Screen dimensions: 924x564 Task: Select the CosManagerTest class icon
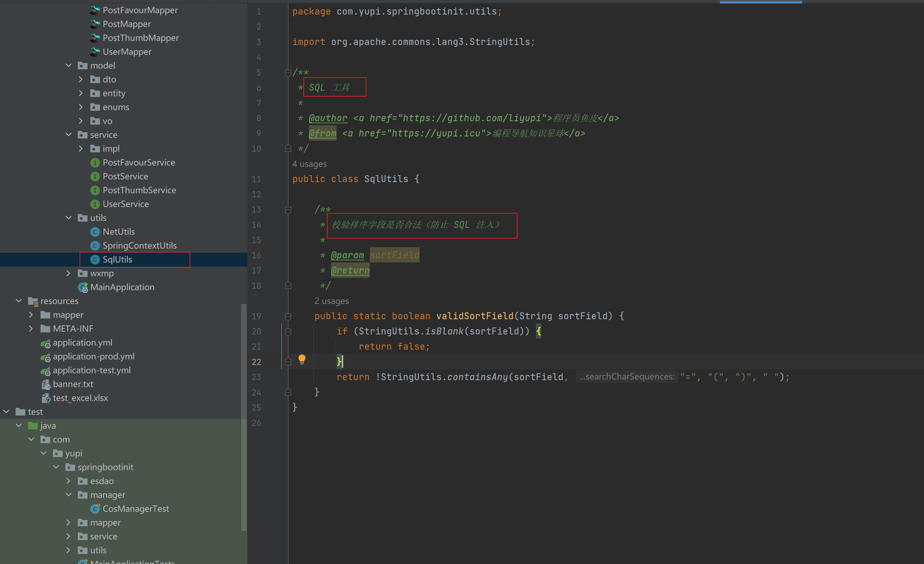pyautogui.click(x=95, y=509)
